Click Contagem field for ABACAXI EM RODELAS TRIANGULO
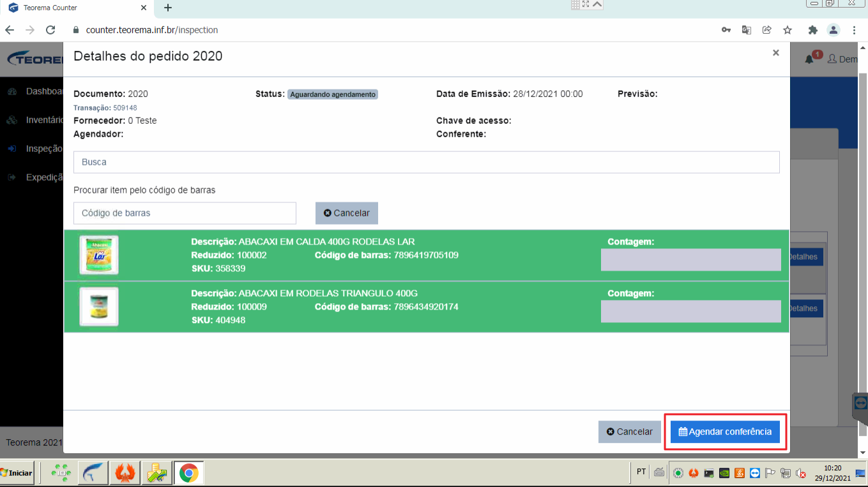This screenshot has height=487, width=868. [x=690, y=311]
